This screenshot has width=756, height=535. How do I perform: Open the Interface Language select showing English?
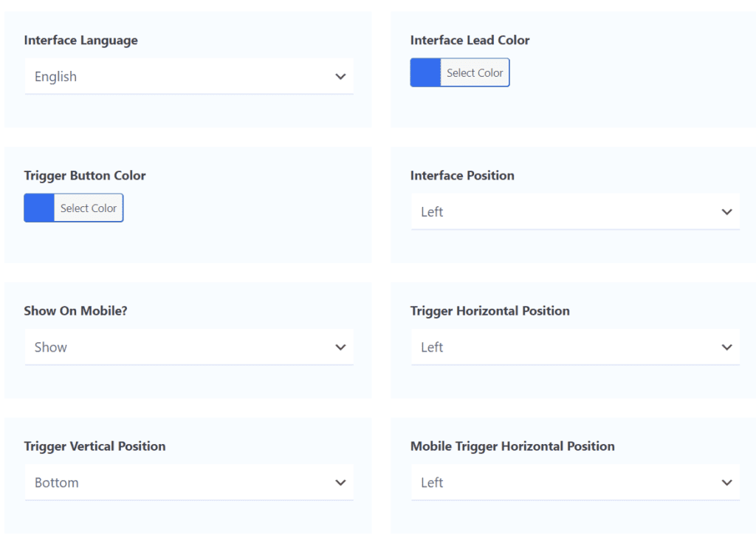(189, 76)
